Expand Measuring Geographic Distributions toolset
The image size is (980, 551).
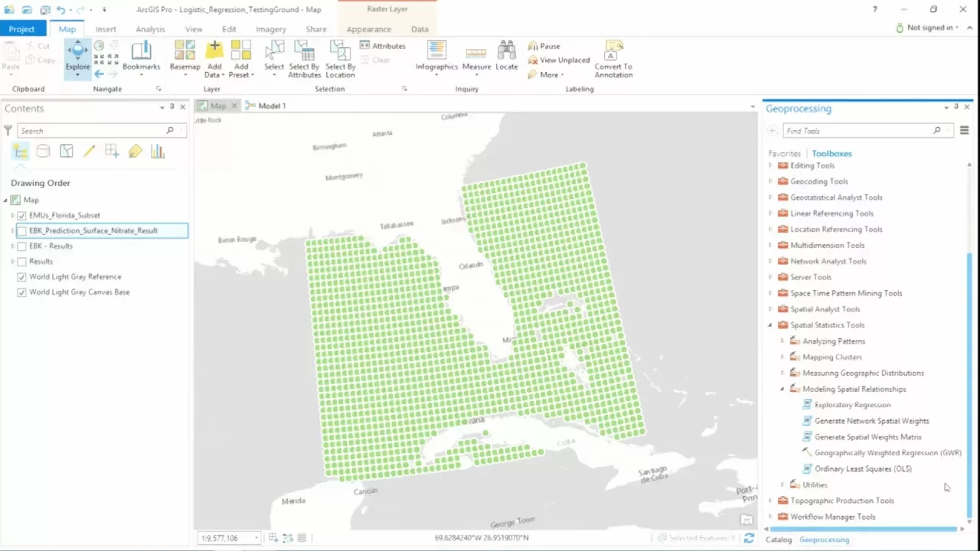pos(782,373)
